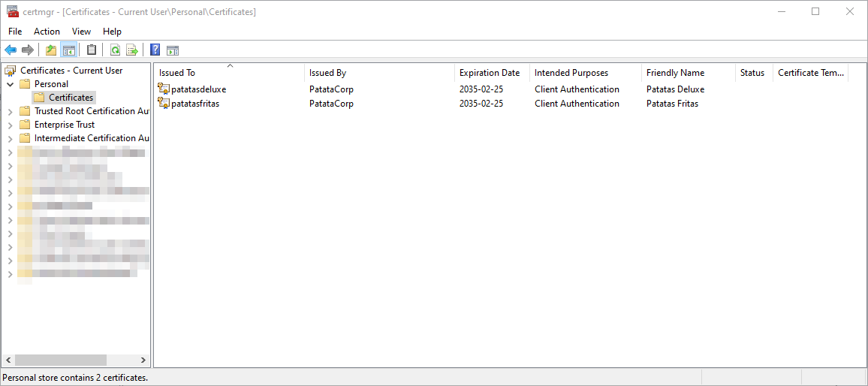
Task: Sort by the Friendly Name column header
Action: (675, 73)
